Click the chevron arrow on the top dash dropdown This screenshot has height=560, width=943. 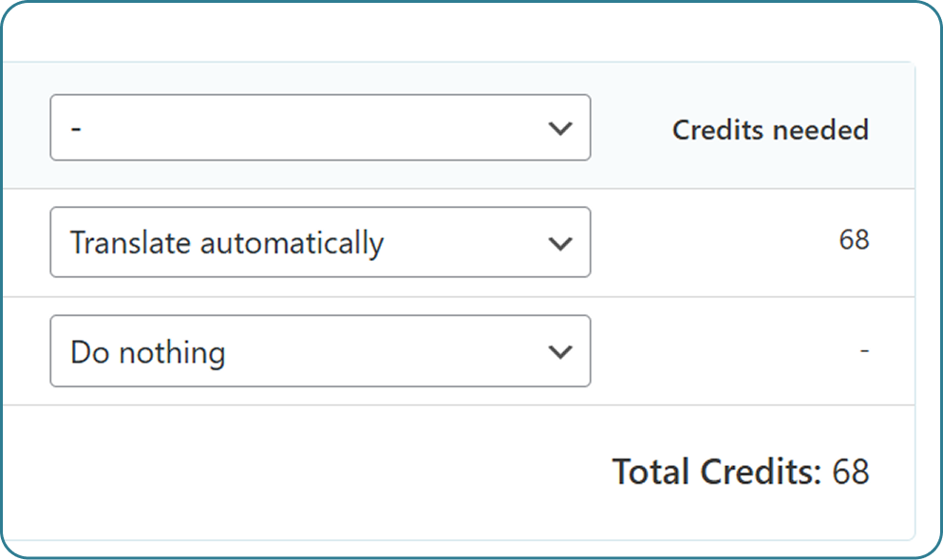(x=560, y=128)
